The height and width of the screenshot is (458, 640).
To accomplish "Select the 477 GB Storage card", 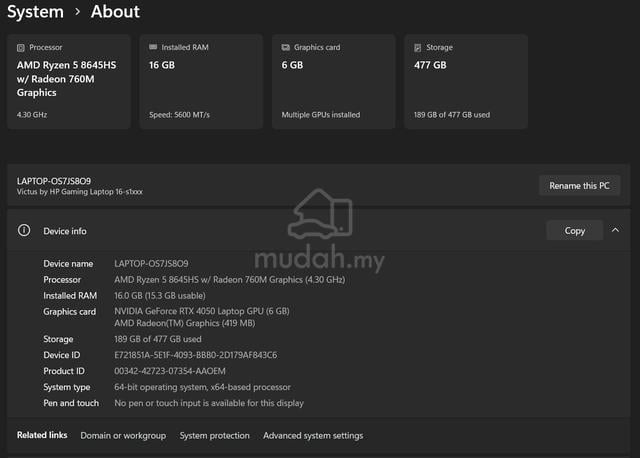I will click(x=466, y=82).
